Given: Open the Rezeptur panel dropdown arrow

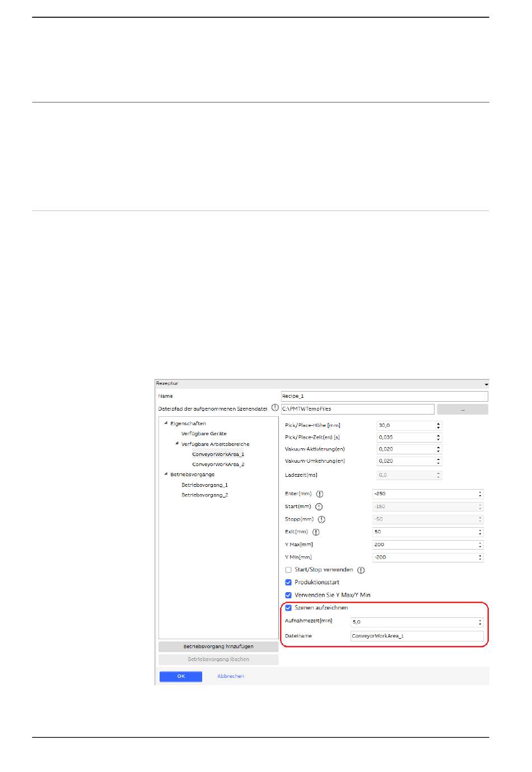Looking at the screenshot, I should click(x=486, y=384).
